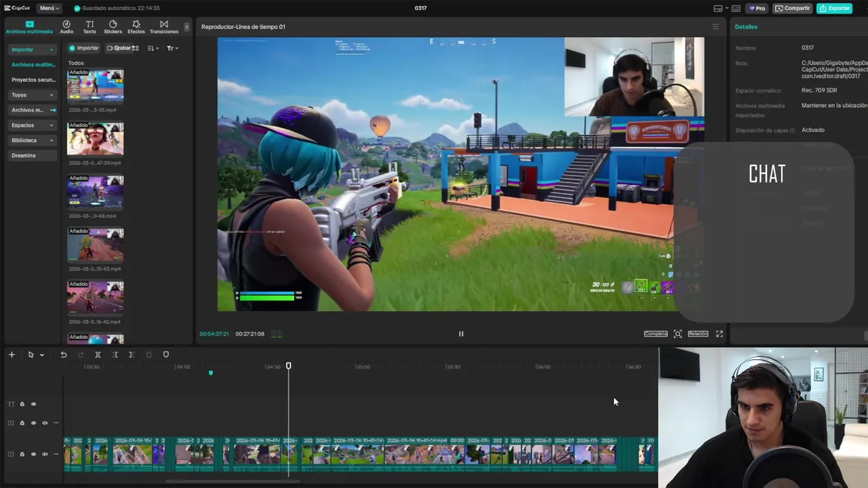Pause the video playback
Screen dimensions: 868x488
coord(461,333)
